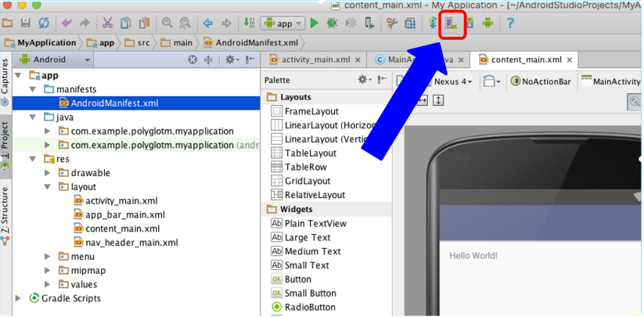Click the Paste clipboard icon
Viewport: 644px width, 317px height.
144,23
